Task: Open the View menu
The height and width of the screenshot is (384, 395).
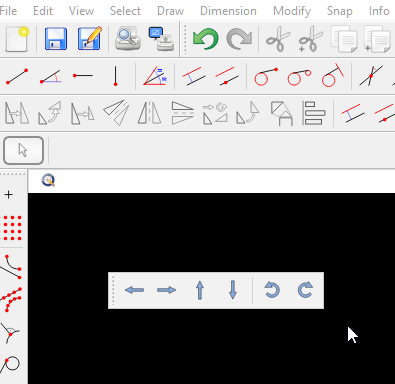Action: coord(81,11)
